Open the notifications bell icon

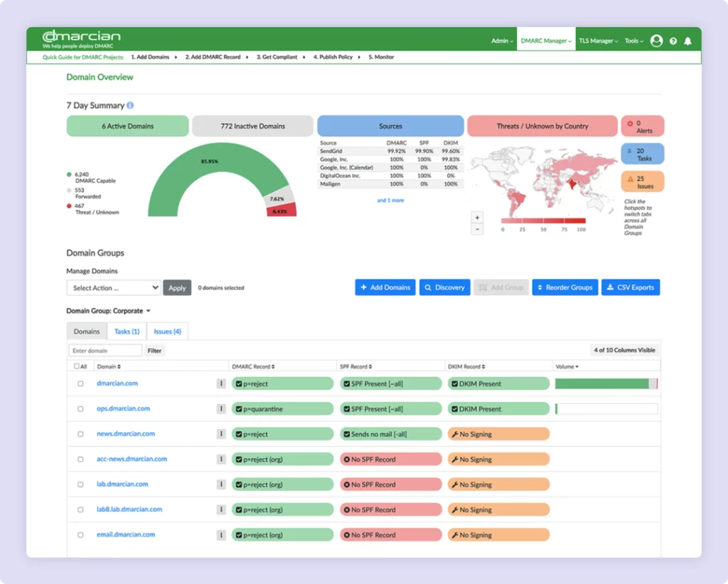click(x=687, y=41)
